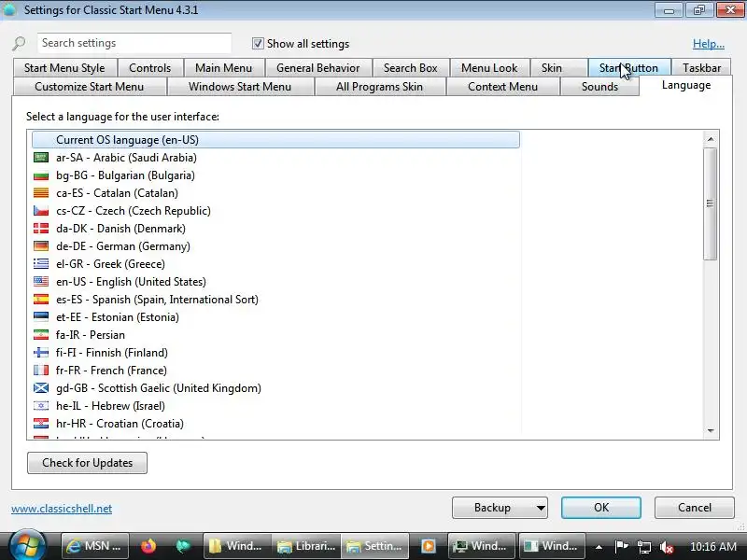Click the Estonian flag icon

(x=41, y=317)
